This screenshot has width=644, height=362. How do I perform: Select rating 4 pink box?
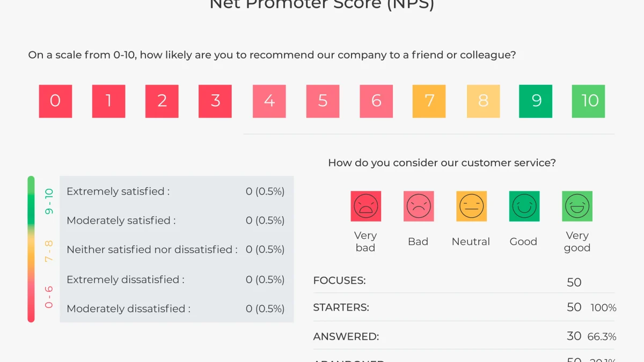coord(269,101)
